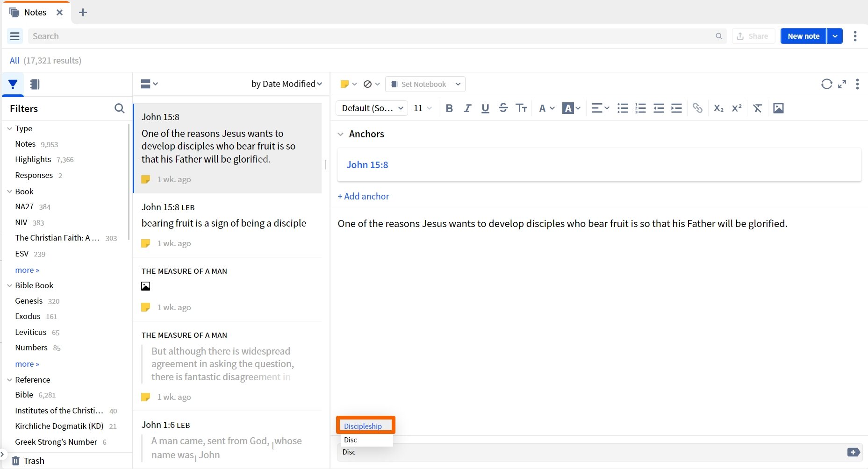This screenshot has width=868, height=469.
Task: Show more Bible Book filters
Action: (27, 364)
